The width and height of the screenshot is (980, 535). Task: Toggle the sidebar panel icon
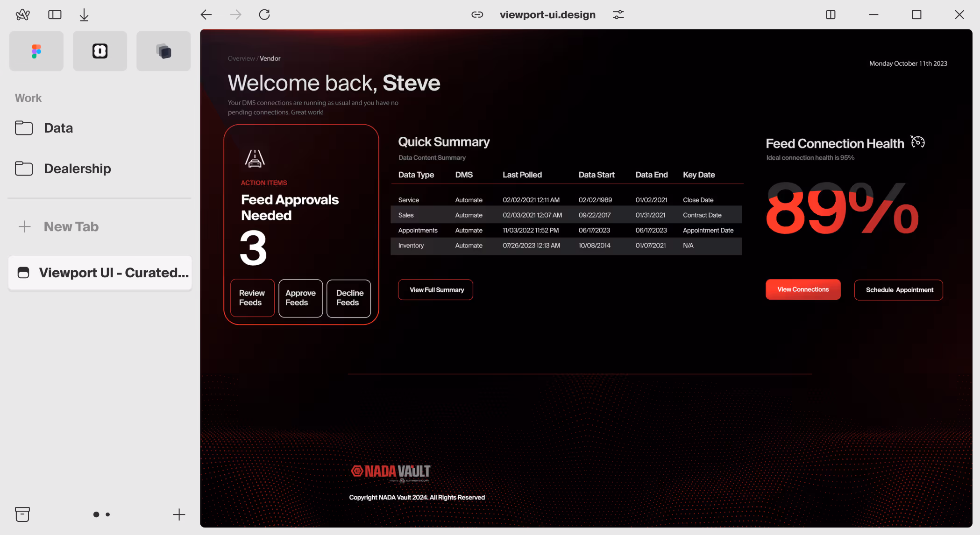pyautogui.click(x=55, y=15)
